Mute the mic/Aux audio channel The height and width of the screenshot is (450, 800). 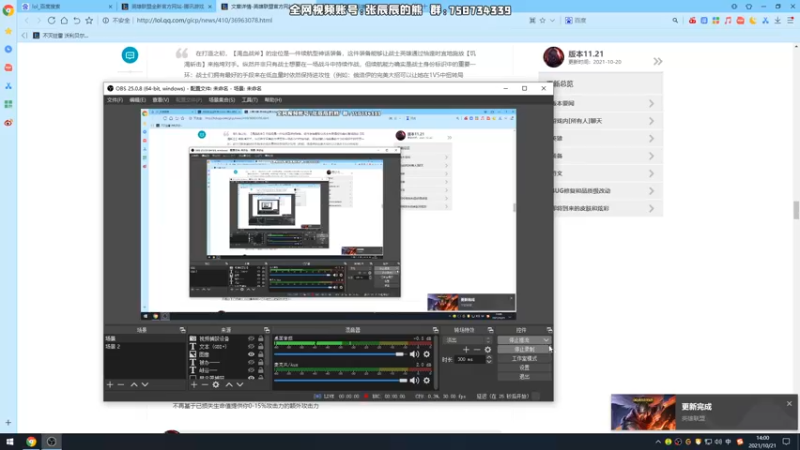414,380
